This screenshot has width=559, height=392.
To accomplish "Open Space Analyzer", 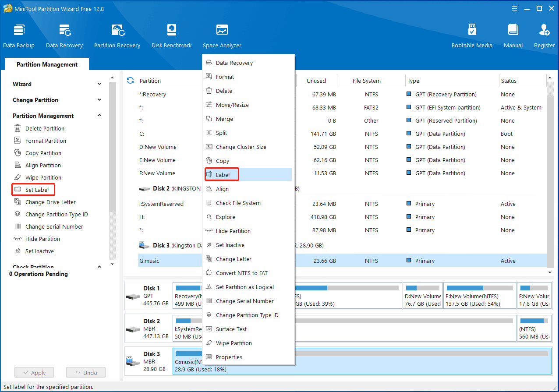I will [222, 36].
